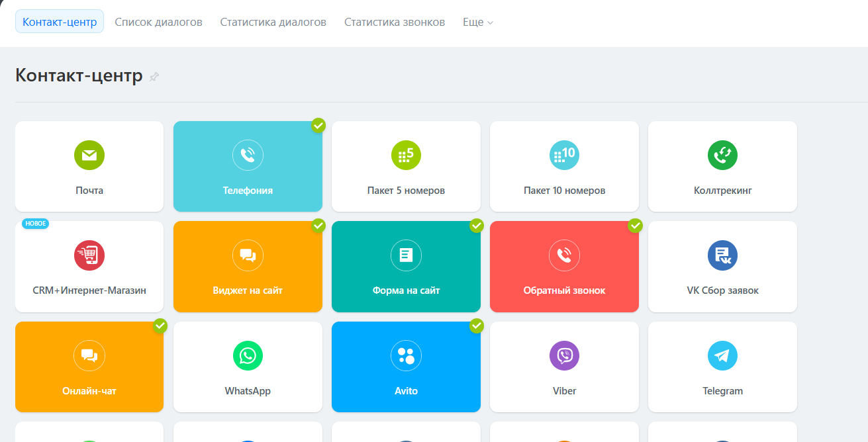The width and height of the screenshot is (868, 442).
Task: Select the Viber purple icon
Action: pyautogui.click(x=564, y=356)
